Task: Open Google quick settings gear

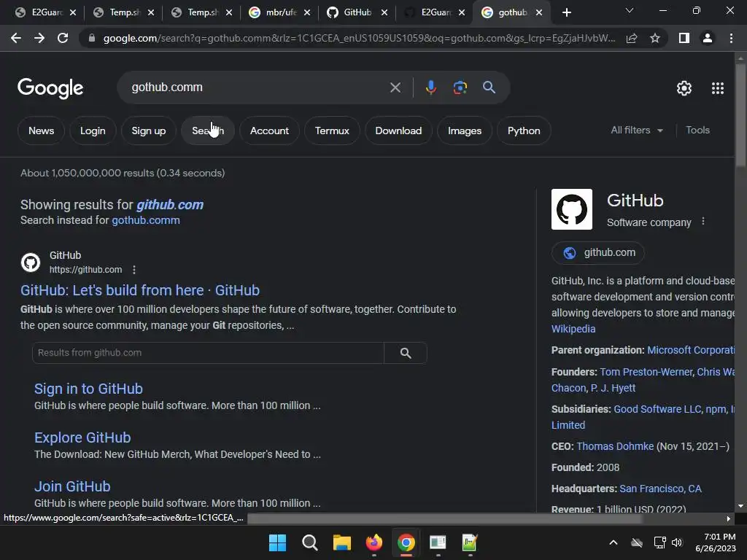Action: 684,88
